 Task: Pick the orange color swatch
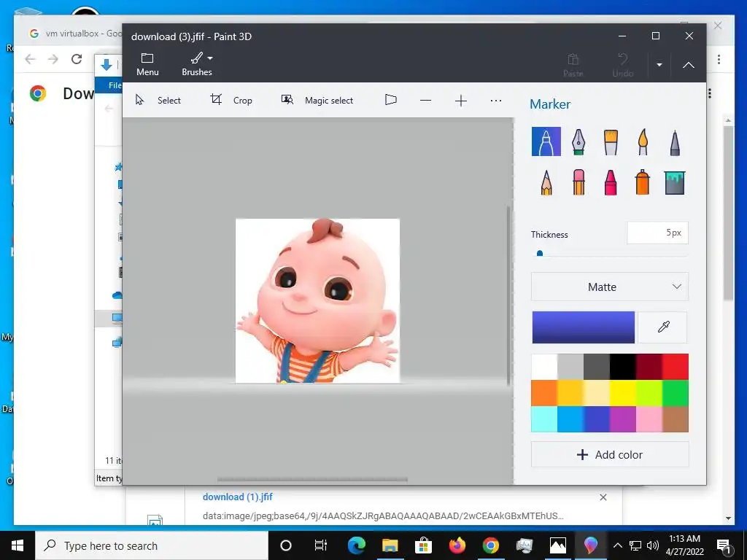pos(544,393)
